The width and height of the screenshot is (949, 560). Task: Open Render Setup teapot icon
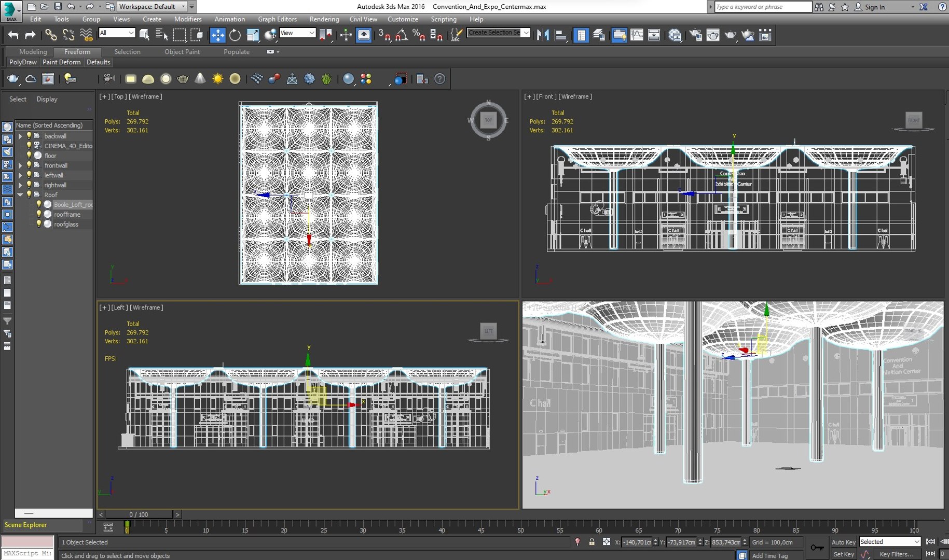click(695, 35)
